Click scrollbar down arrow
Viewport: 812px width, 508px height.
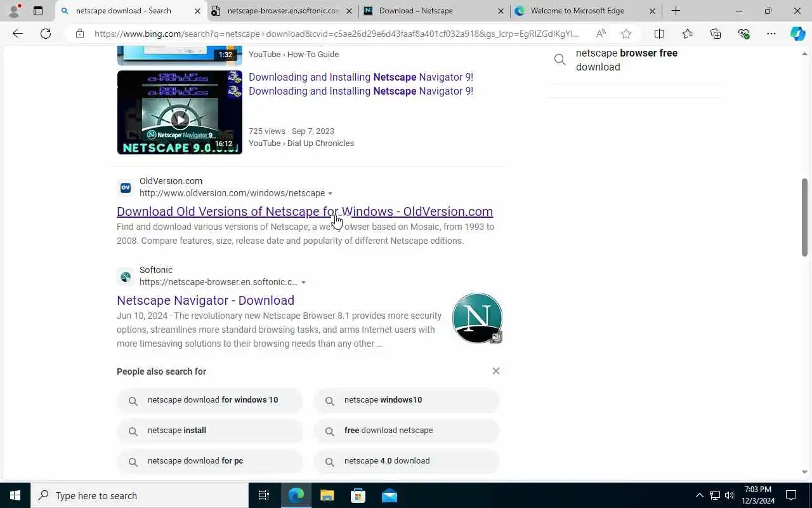coord(804,472)
